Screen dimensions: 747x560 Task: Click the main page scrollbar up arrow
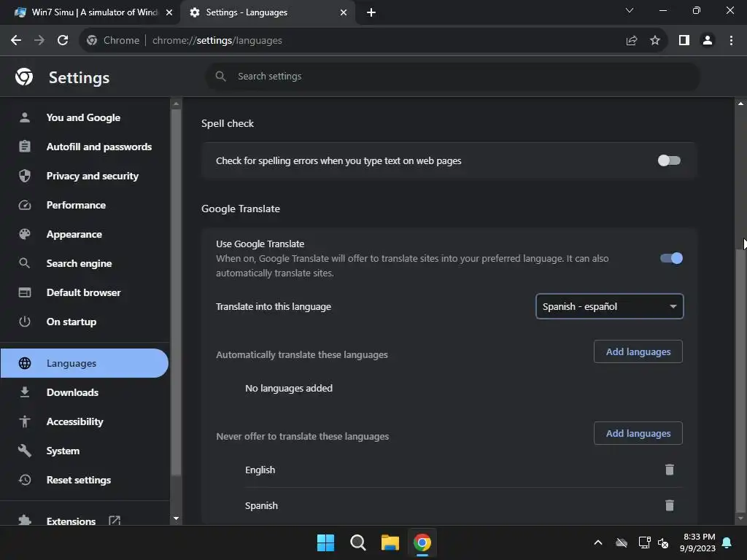click(x=740, y=104)
